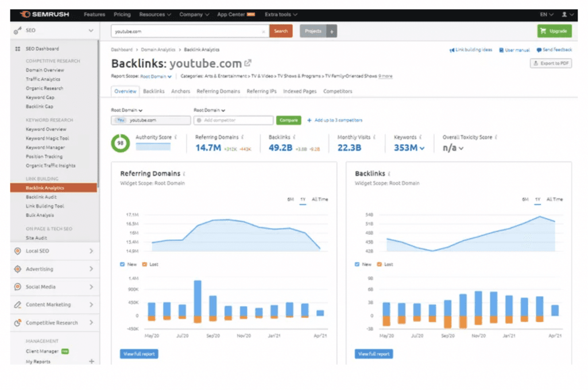588x390 pixels.
Task: Click the SEO Dashboard grid icon
Action: click(x=17, y=49)
